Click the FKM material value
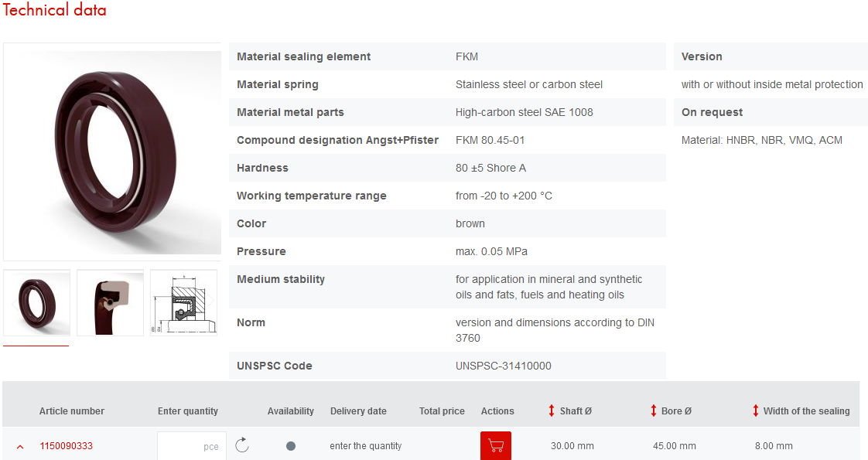This screenshot has width=868, height=460. point(466,56)
